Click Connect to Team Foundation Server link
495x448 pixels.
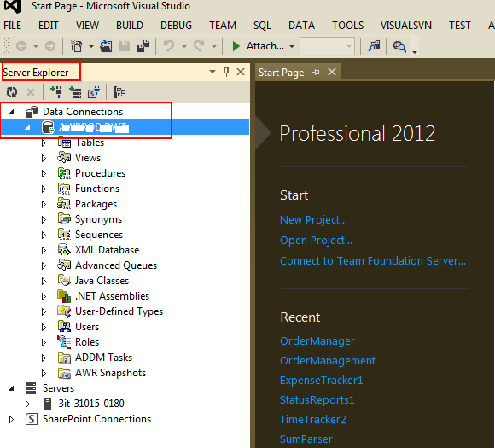click(x=373, y=261)
